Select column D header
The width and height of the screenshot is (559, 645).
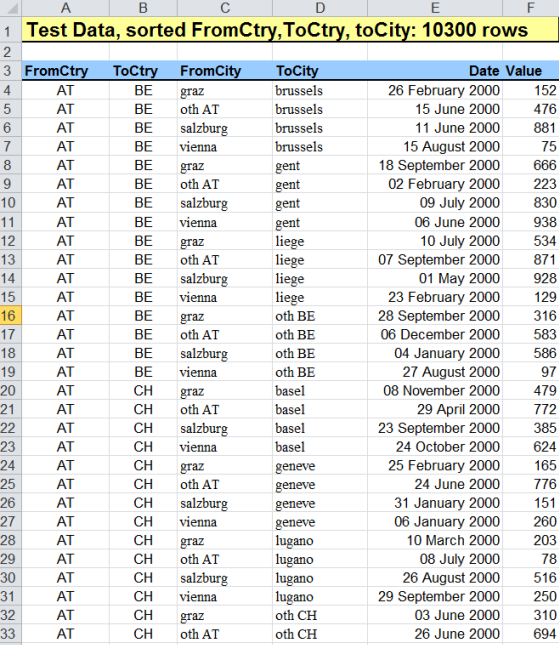click(x=320, y=8)
